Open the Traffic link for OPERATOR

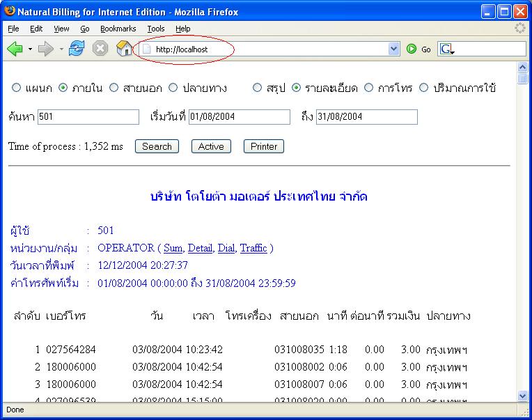[253, 248]
